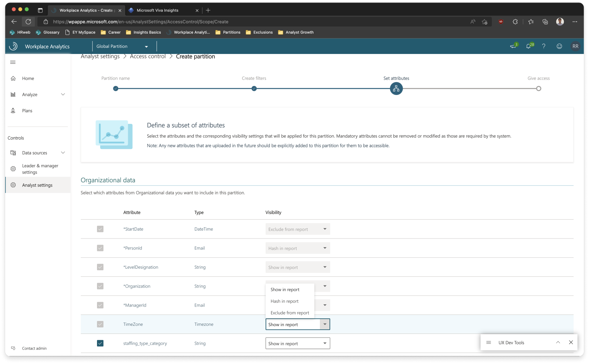Click the hamburger menu icon in sidebar
The height and width of the screenshot is (364, 589).
point(13,62)
